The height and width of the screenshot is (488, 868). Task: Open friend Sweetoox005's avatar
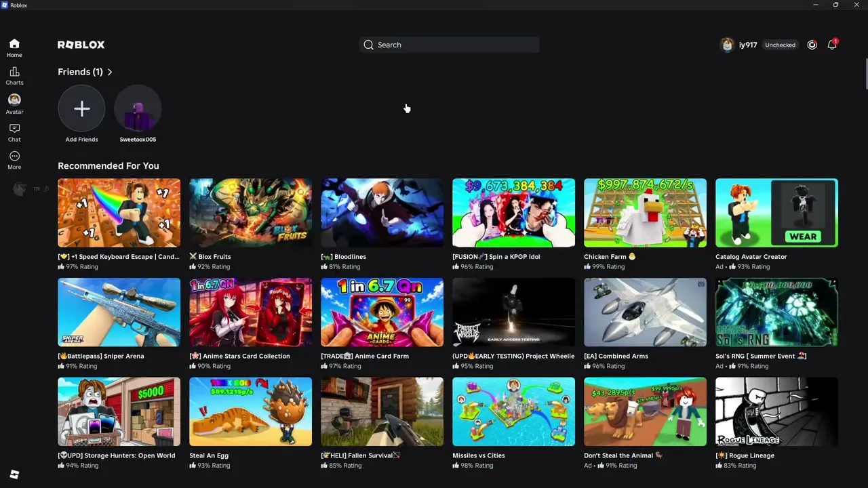click(138, 108)
